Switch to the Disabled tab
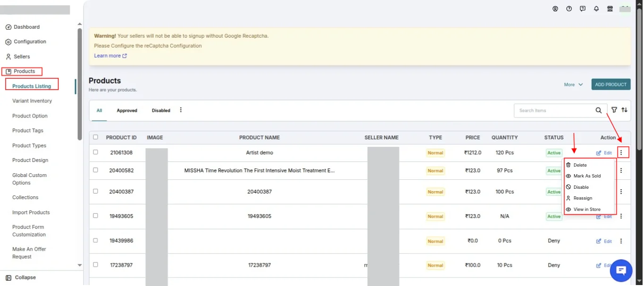This screenshot has width=644, height=286. tap(161, 110)
